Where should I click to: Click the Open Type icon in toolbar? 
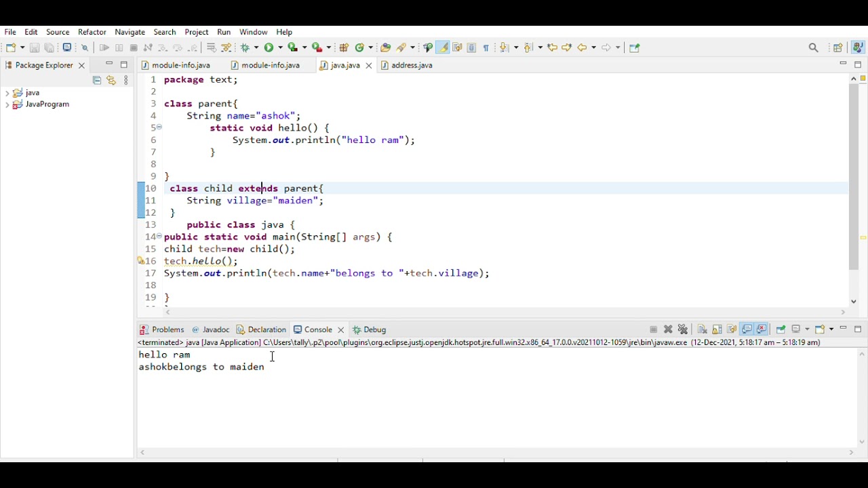[x=385, y=47]
